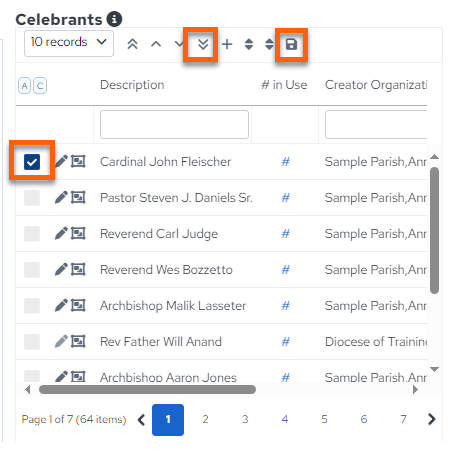Click the plus icon to add celebrant

[227, 44]
